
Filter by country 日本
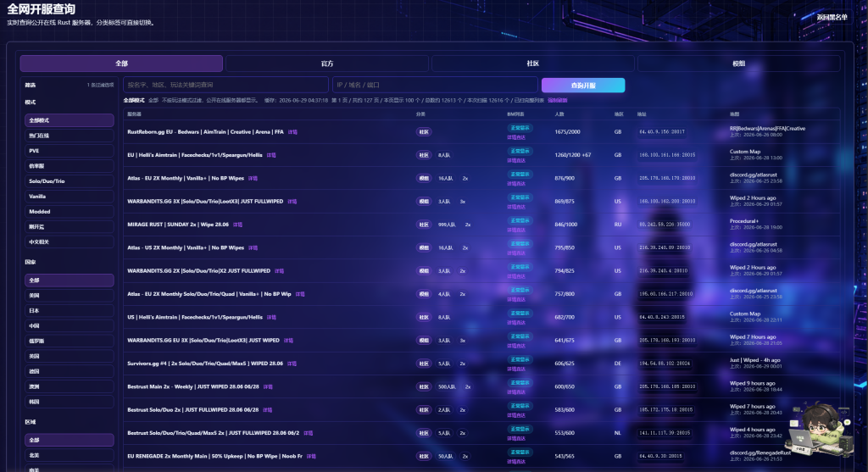point(70,310)
